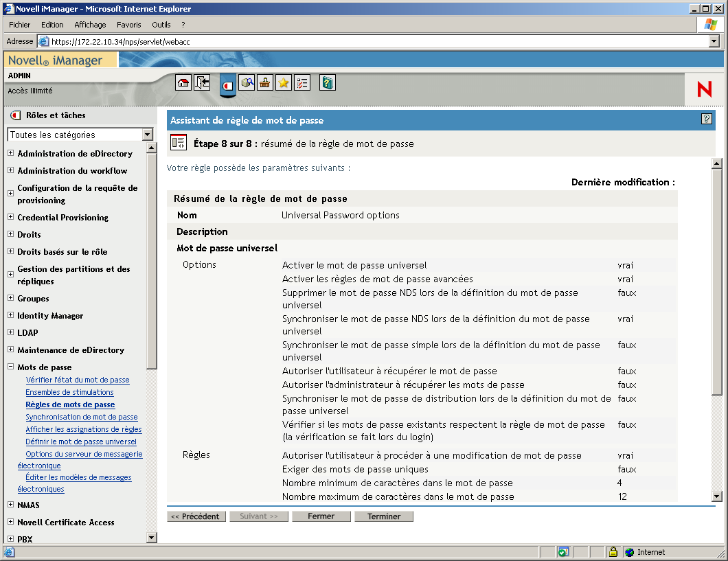728x561 pixels.
Task: Click the privacy report icon in status bar
Action: [x=563, y=552]
